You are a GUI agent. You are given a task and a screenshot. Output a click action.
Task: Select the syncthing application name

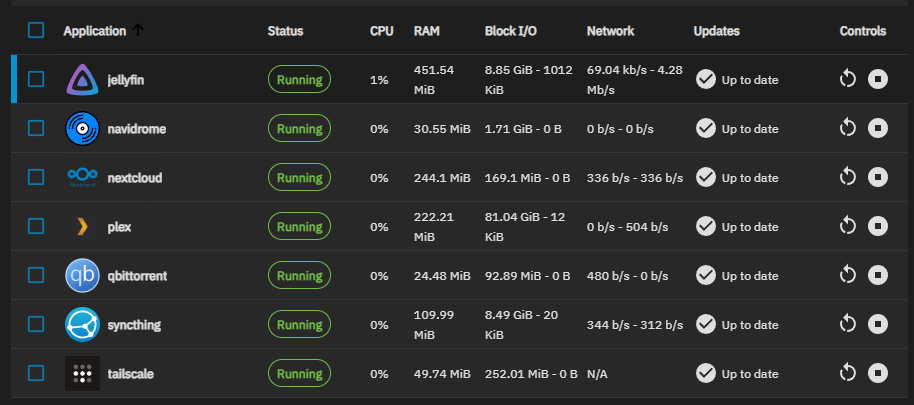pos(134,325)
